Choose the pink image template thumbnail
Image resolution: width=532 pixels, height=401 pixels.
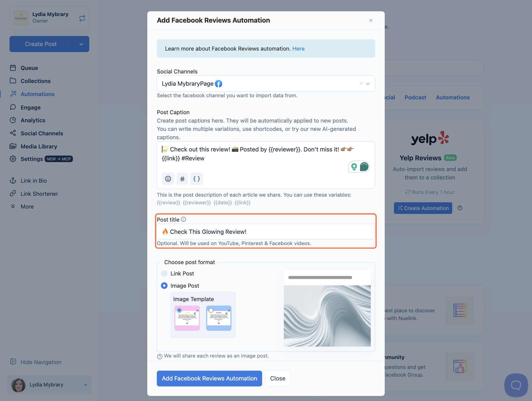coord(187,318)
